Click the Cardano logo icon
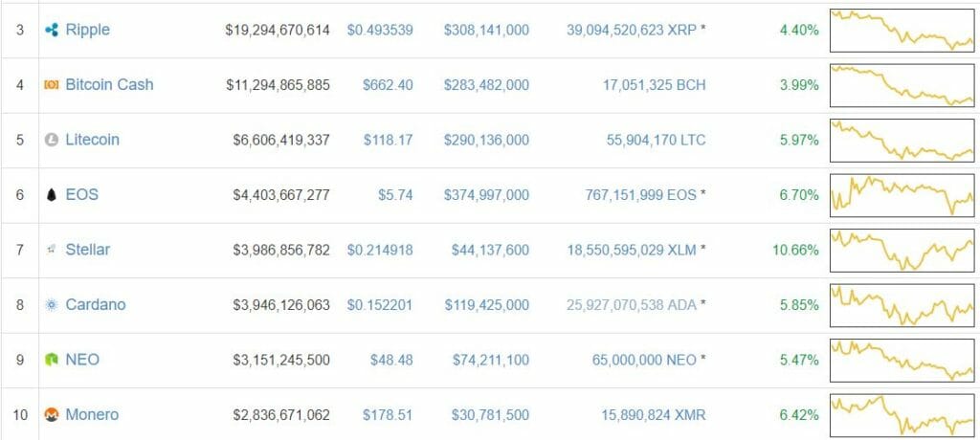The image size is (980, 440). pos(52,305)
